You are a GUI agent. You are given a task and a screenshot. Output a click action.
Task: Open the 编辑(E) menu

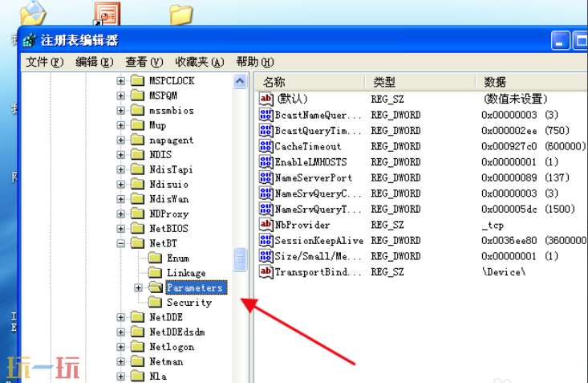[95, 62]
